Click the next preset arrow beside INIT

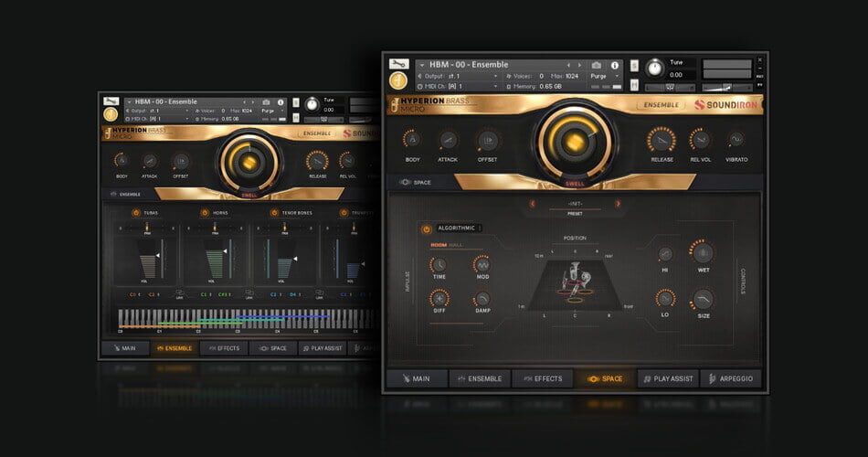tap(618, 204)
